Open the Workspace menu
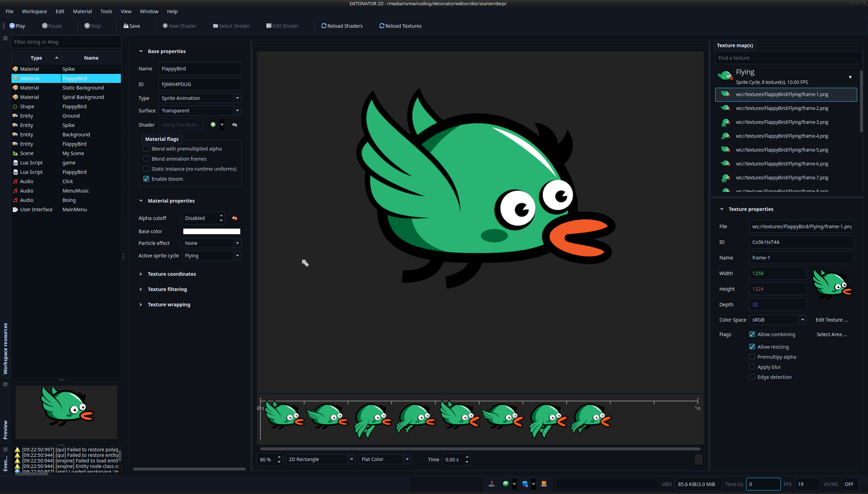Viewport: 868px width, 494px height. point(34,11)
